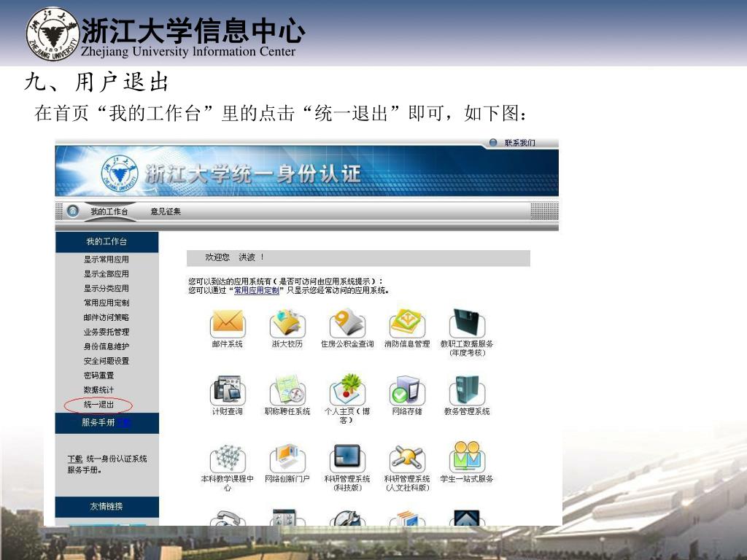The image size is (747, 560).
Task: Open the 个人主页(博客) tree icon
Action: (x=347, y=390)
